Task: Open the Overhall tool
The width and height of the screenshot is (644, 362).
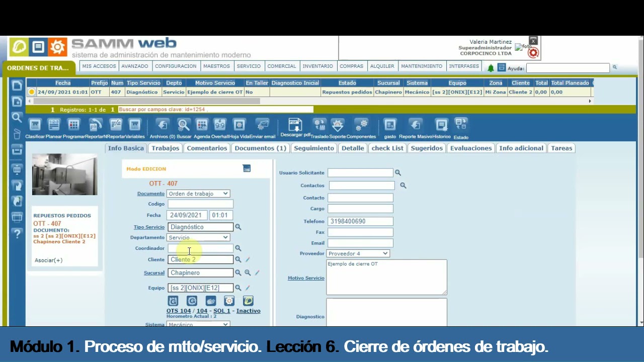Action: click(220, 125)
